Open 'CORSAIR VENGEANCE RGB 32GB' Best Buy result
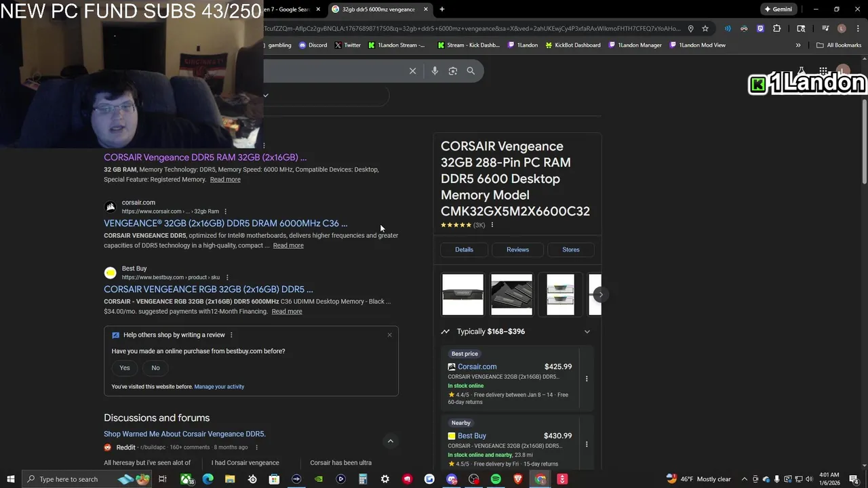The width and height of the screenshot is (868, 488). (208, 289)
